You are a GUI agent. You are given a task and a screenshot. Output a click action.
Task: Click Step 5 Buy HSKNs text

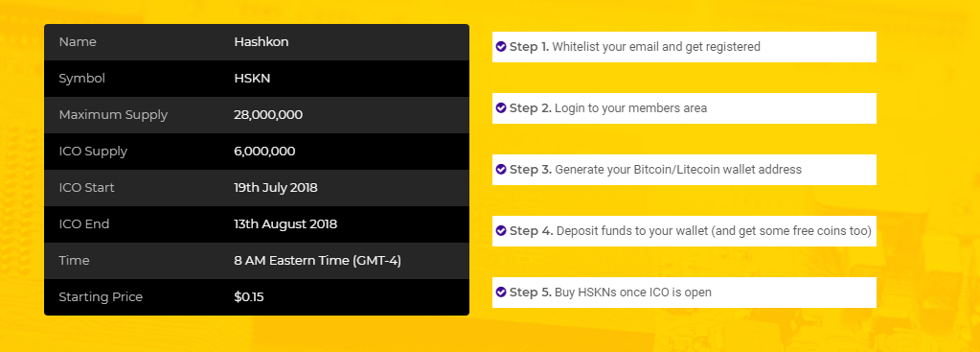tap(632, 293)
